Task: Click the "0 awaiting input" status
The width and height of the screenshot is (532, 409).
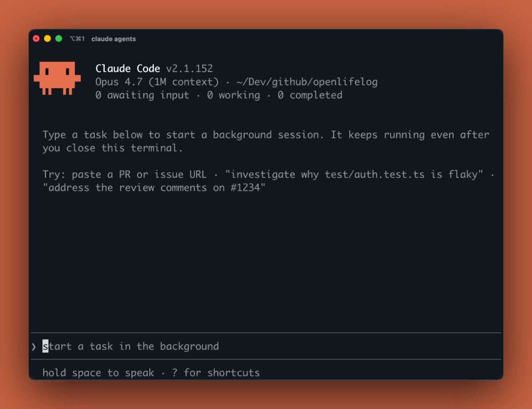Action: [x=142, y=95]
